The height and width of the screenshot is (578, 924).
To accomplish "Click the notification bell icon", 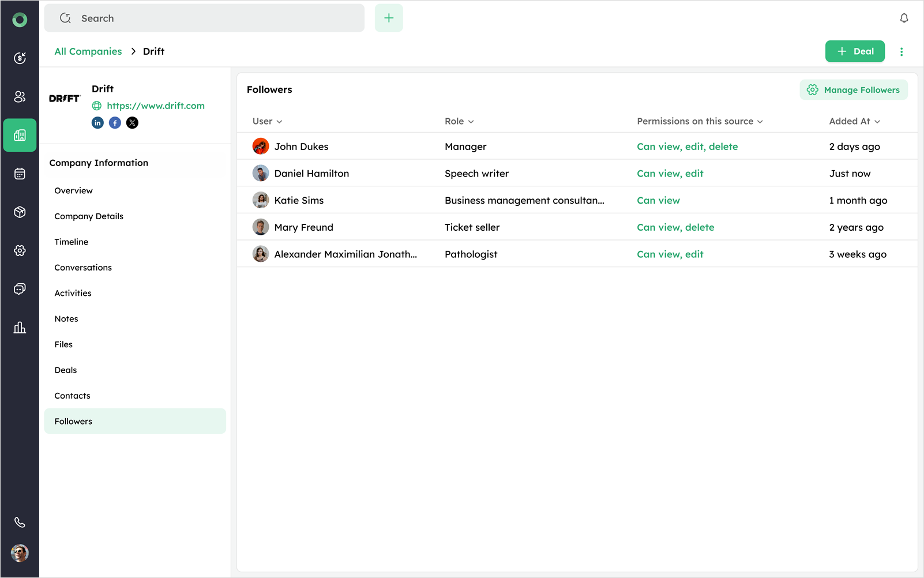I will tap(904, 18).
